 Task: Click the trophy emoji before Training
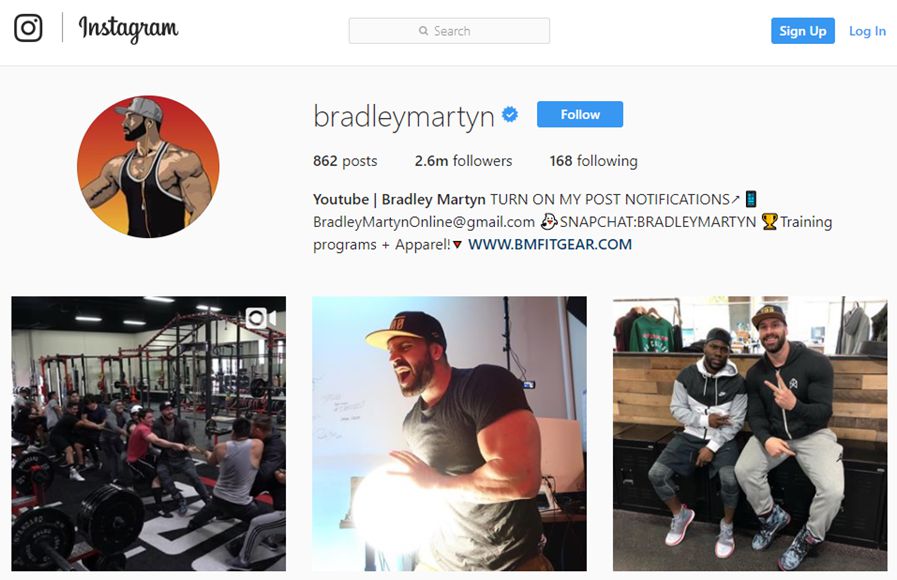tap(769, 221)
